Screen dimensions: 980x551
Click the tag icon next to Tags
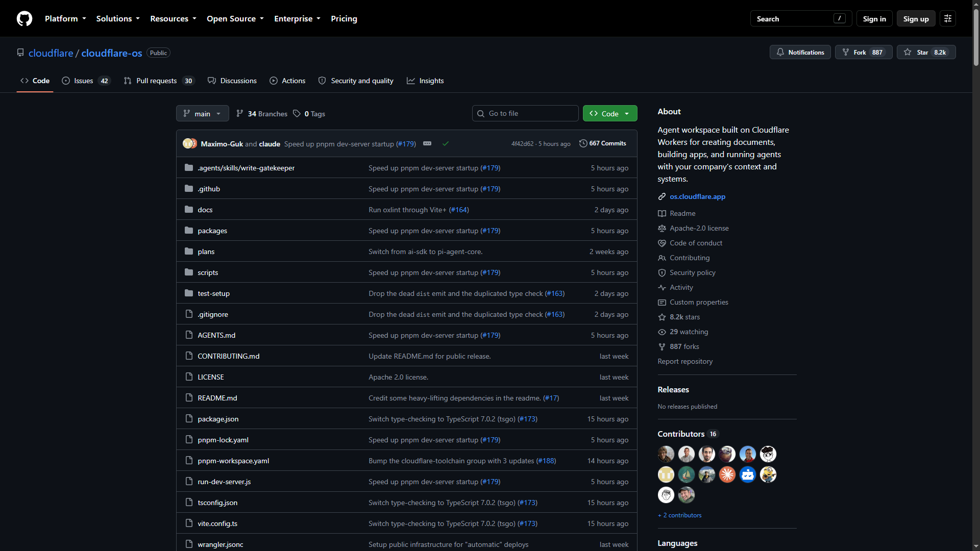[x=297, y=114]
